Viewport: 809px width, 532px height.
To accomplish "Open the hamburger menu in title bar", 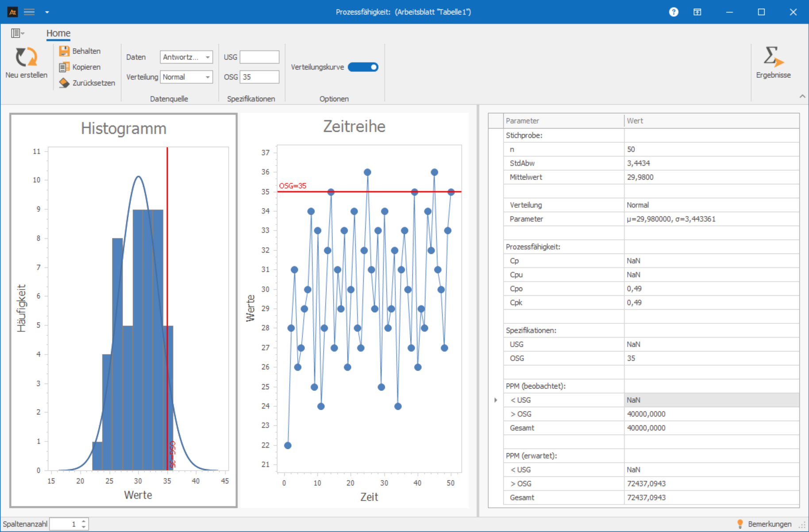I will click(29, 12).
